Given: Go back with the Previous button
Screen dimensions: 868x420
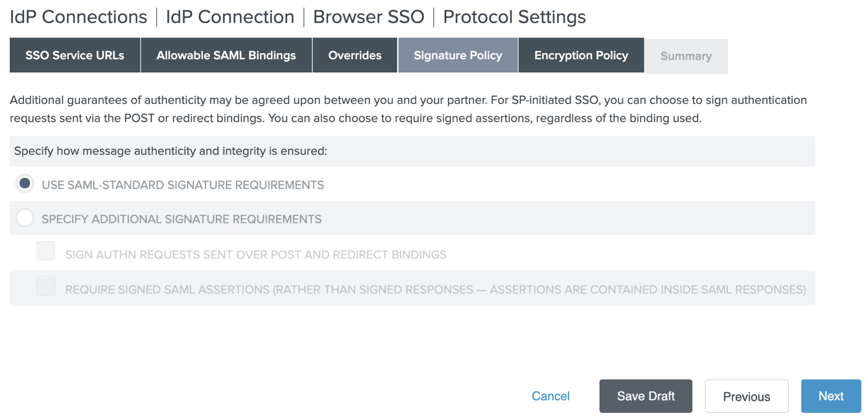Looking at the screenshot, I should coord(746,396).
